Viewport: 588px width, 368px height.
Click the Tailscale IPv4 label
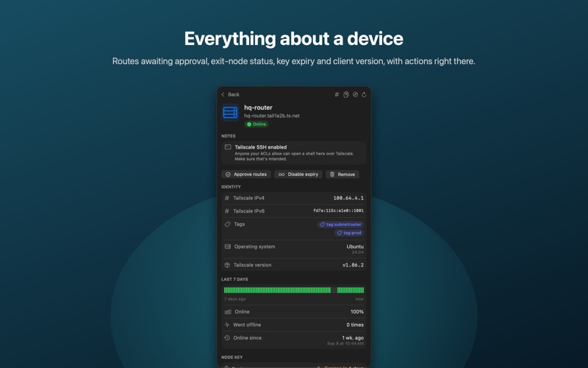[248, 198]
